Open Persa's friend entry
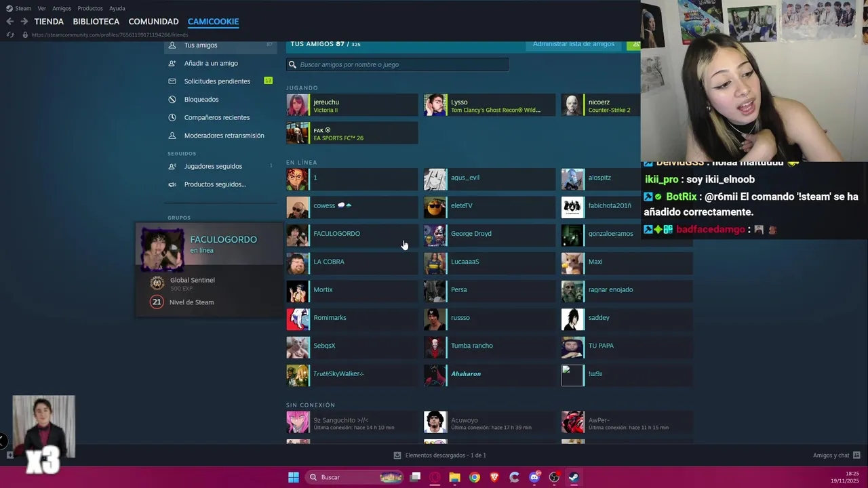 coord(489,291)
